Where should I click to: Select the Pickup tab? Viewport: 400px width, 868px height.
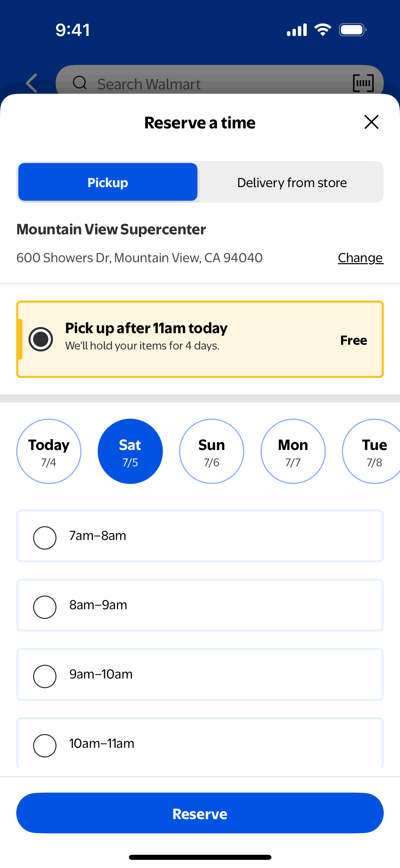(108, 182)
